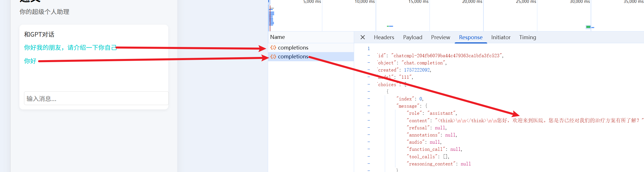Click the second completions request JSON icon
This screenshot has width=644, height=172.
point(273,57)
